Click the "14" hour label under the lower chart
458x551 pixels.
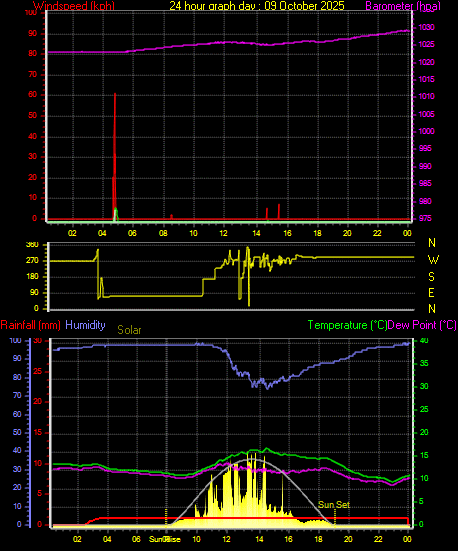pyautogui.click(x=259, y=539)
